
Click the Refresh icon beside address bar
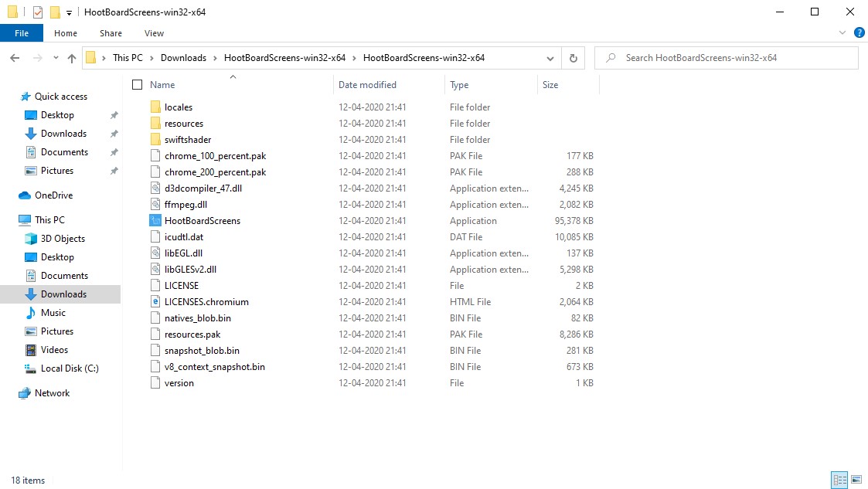573,58
